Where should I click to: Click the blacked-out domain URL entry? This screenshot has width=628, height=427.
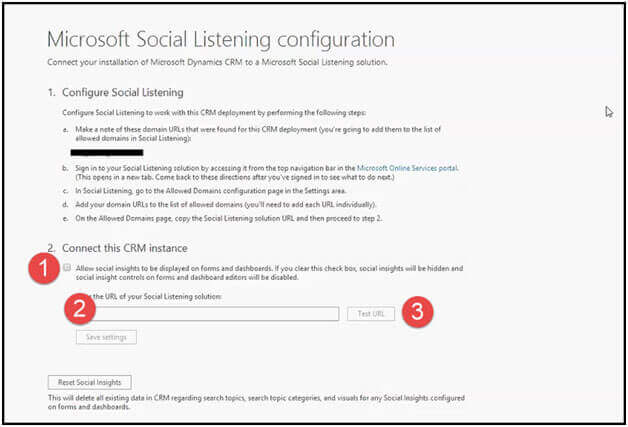point(107,153)
